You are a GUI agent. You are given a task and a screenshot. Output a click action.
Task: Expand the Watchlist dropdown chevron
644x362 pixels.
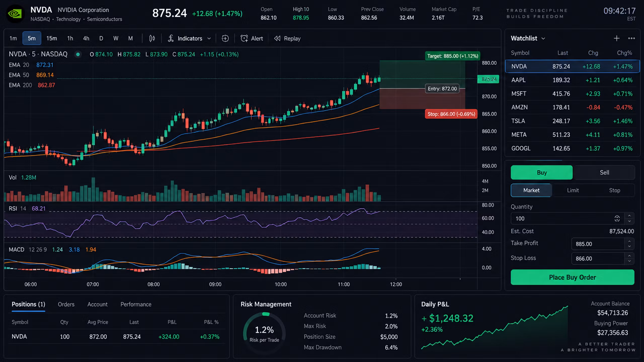[x=543, y=39]
